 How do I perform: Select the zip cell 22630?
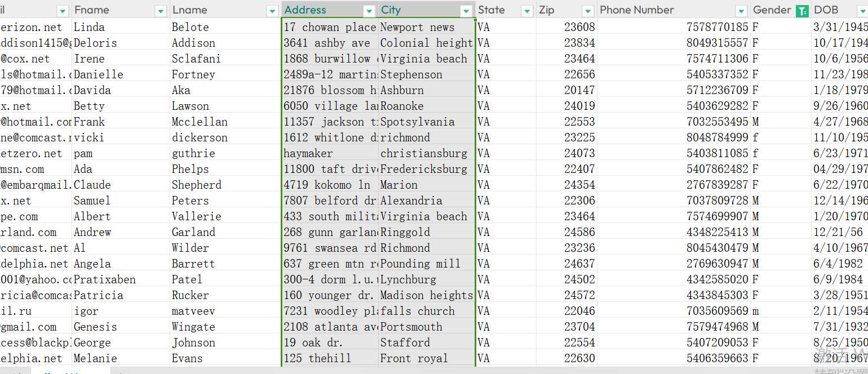tap(566, 358)
